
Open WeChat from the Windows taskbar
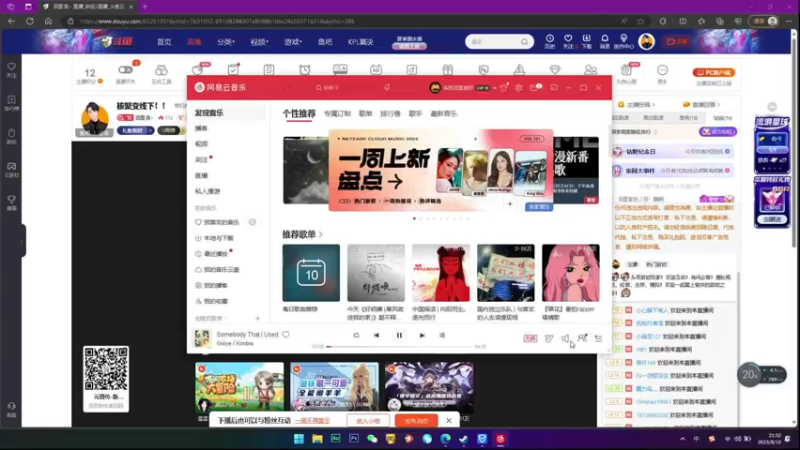tap(372, 439)
